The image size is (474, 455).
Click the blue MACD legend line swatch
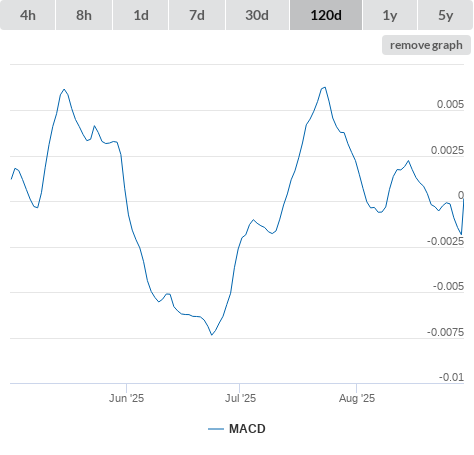point(216,429)
